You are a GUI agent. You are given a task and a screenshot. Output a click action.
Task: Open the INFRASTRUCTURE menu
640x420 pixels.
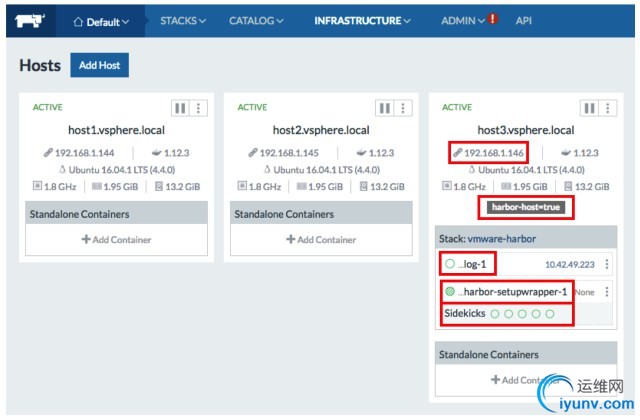pos(362,21)
